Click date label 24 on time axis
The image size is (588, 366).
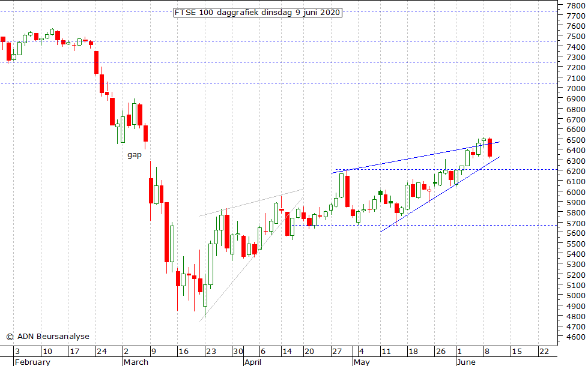coord(102,352)
